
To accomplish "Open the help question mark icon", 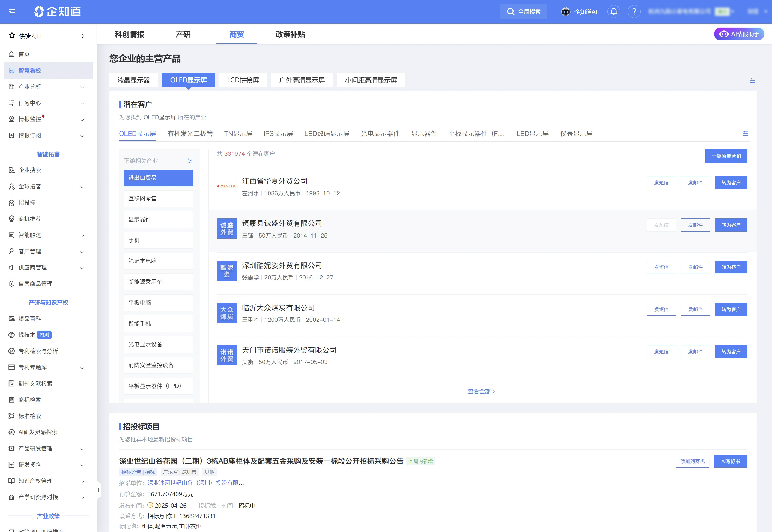I will 634,12.
